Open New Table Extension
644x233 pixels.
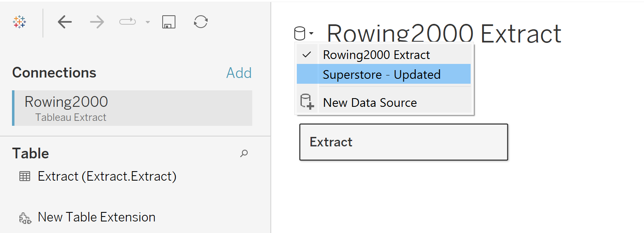coord(96,217)
